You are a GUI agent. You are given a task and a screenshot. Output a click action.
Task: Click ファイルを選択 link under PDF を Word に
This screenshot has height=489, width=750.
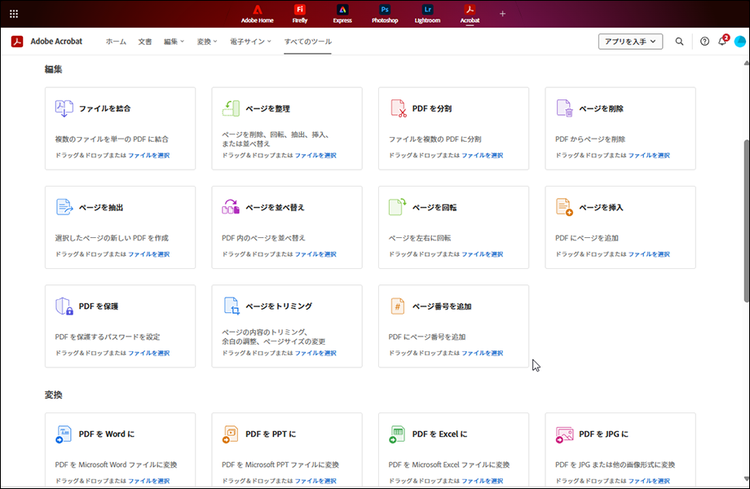(x=148, y=481)
